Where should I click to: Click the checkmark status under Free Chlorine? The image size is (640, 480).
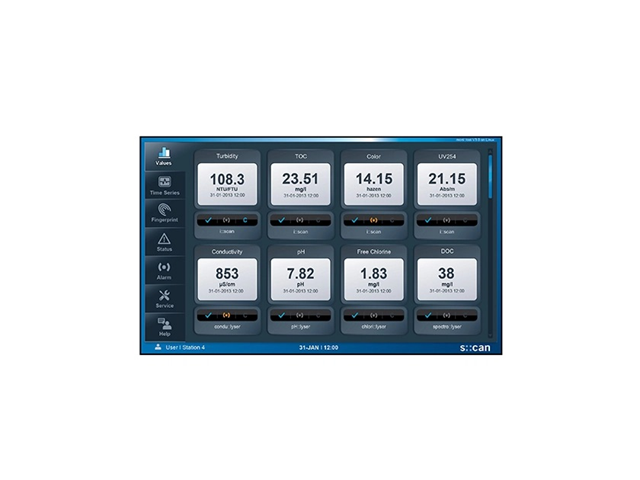(355, 314)
